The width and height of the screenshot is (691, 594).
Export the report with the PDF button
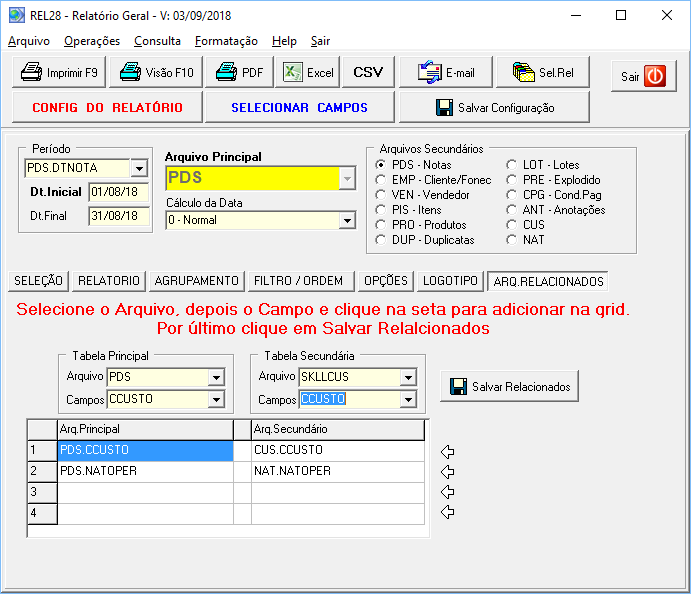pyautogui.click(x=239, y=72)
